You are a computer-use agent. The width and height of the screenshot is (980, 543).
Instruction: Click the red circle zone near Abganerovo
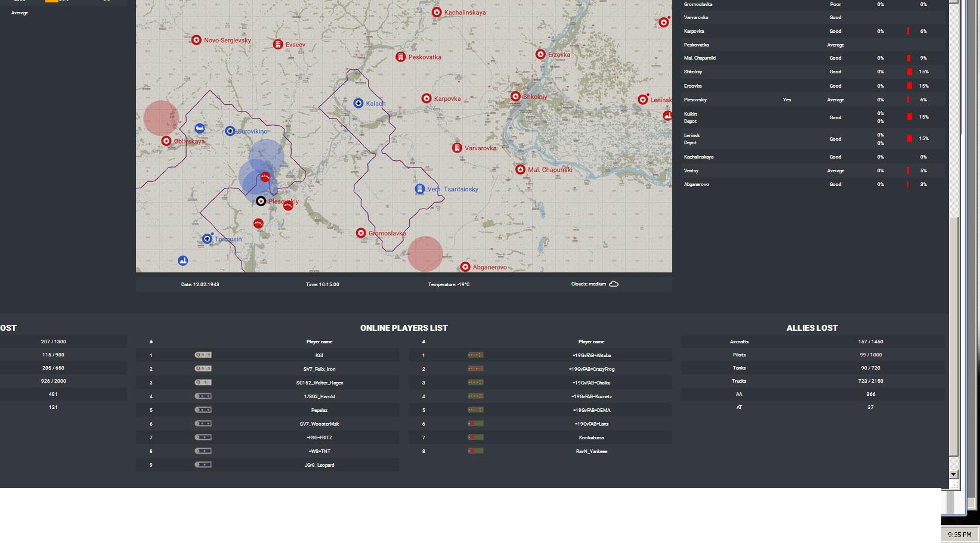click(x=425, y=253)
